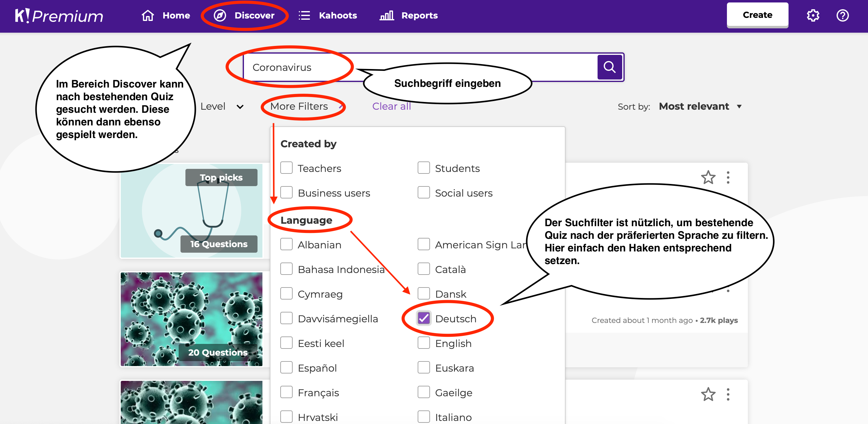Open settings via gear icon

[813, 15]
